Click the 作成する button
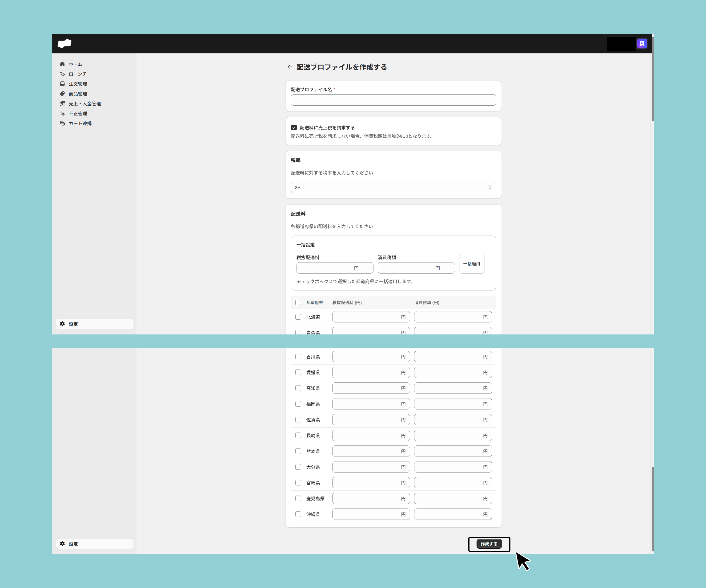The image size is (706, 588). (x=489, y=544)
